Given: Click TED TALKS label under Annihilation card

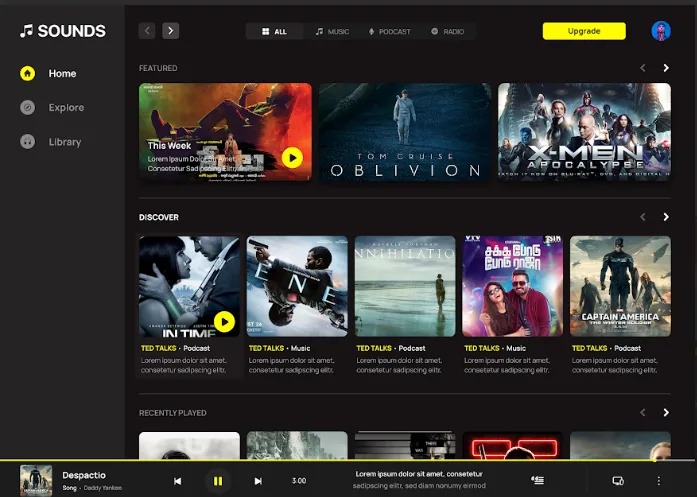Looking at the screenshot, I should (374, 348).
